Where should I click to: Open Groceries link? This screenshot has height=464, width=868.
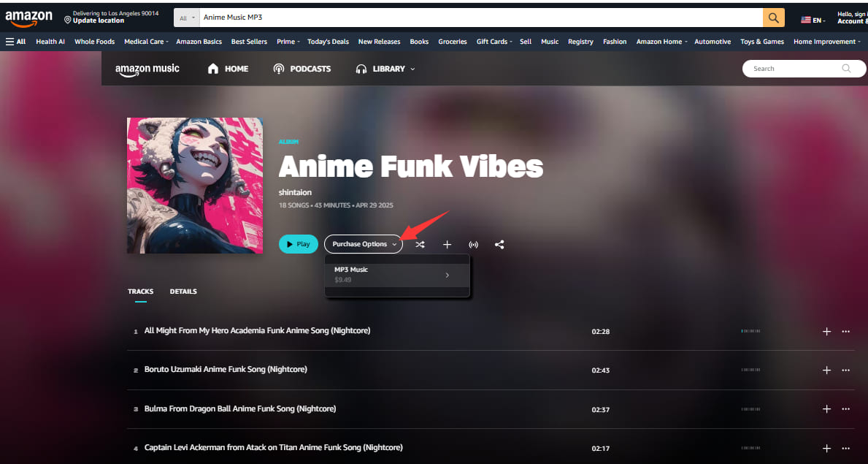click(x=453, y=42)
